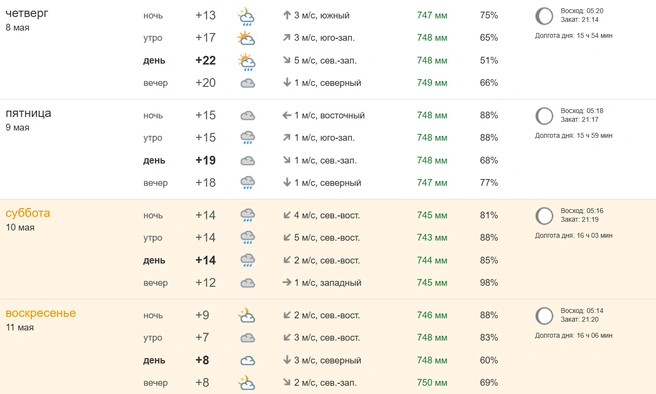Click Saturday вечер humidity 98%
Screen dimensions: 656x394
point(489,283)
